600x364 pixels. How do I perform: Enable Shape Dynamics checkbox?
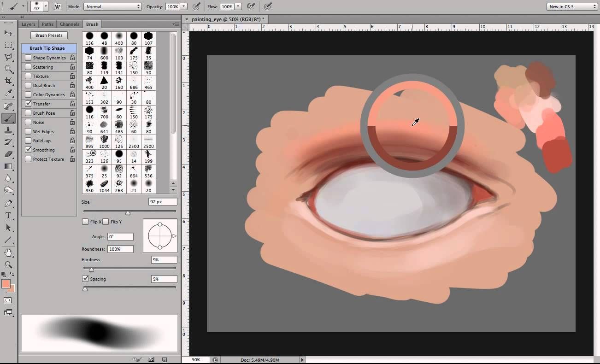tap(29, 58)
